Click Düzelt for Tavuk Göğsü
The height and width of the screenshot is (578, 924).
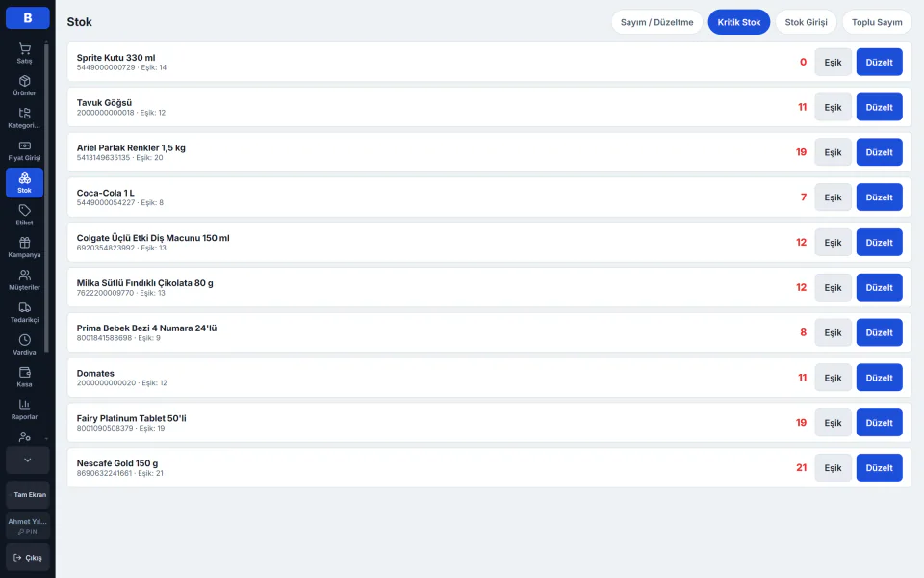(x=879, y=107)
